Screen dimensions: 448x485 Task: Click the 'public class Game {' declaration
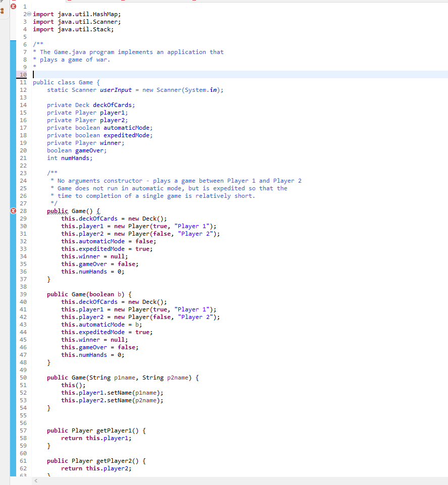tap(66, 82)
